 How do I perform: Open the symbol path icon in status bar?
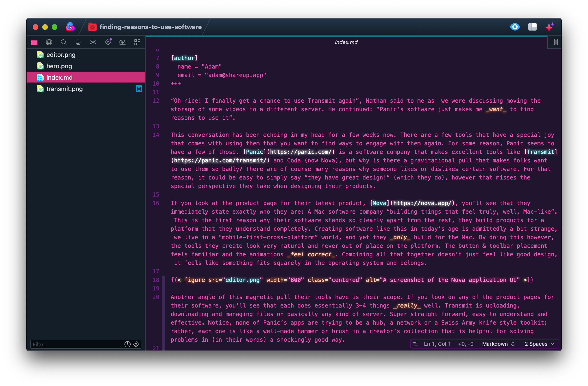(416, 344)
